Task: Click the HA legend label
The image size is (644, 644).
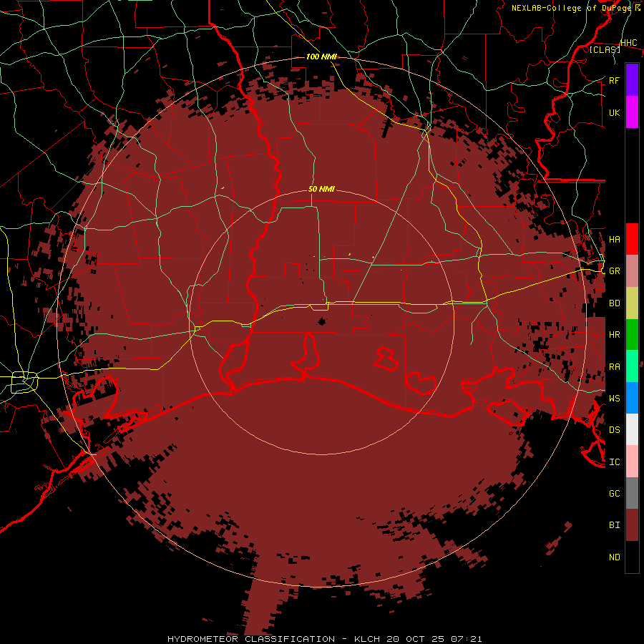Action: tap(614, 239)
